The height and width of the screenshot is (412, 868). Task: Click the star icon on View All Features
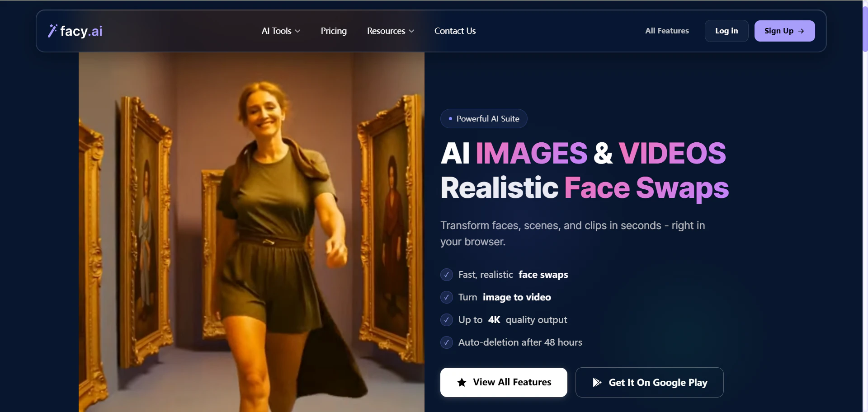coord(461,382)
